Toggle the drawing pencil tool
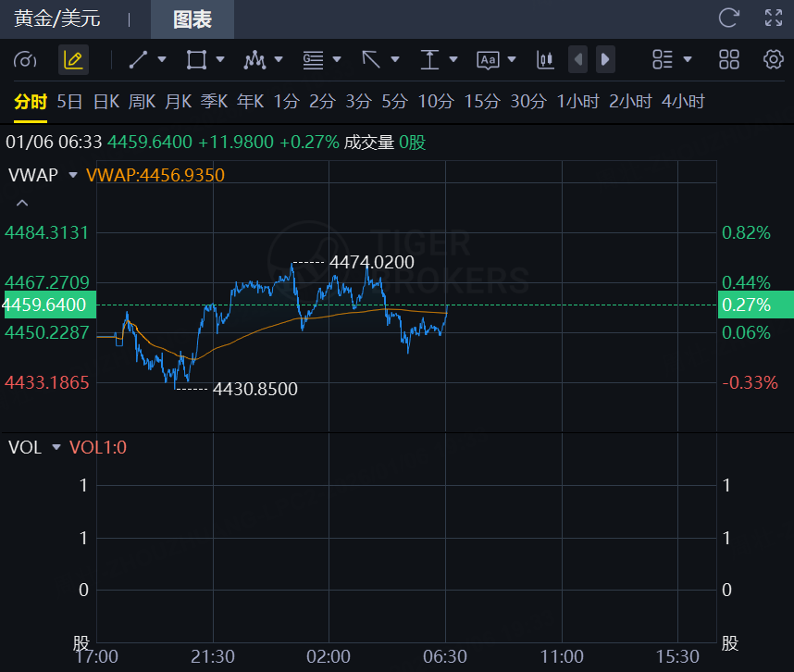The image size is (794, 672). [73, 60]
